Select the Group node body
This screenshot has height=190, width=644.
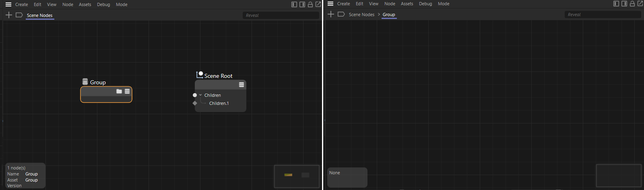click(106, 95)
